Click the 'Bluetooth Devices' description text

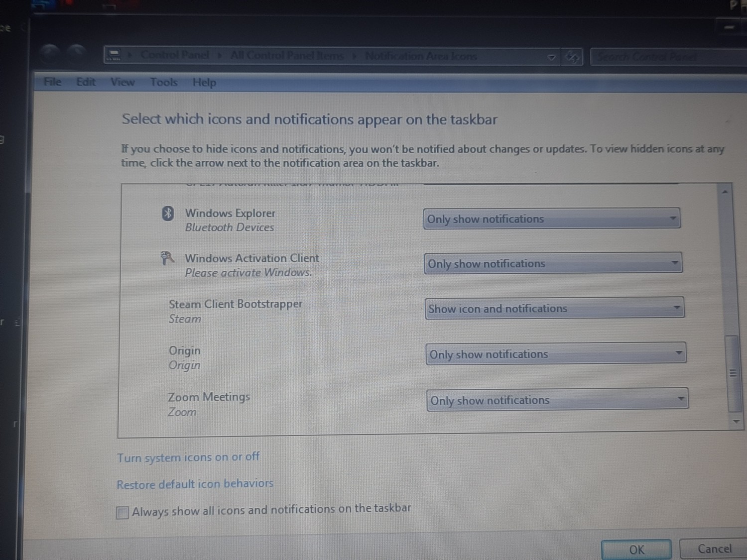pyautogui.click(x=230, y=227)
